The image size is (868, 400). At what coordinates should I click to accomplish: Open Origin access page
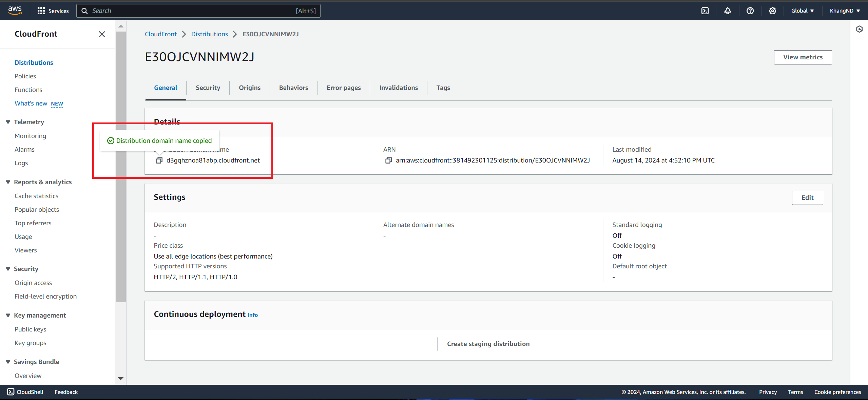[x=33, y=283]
